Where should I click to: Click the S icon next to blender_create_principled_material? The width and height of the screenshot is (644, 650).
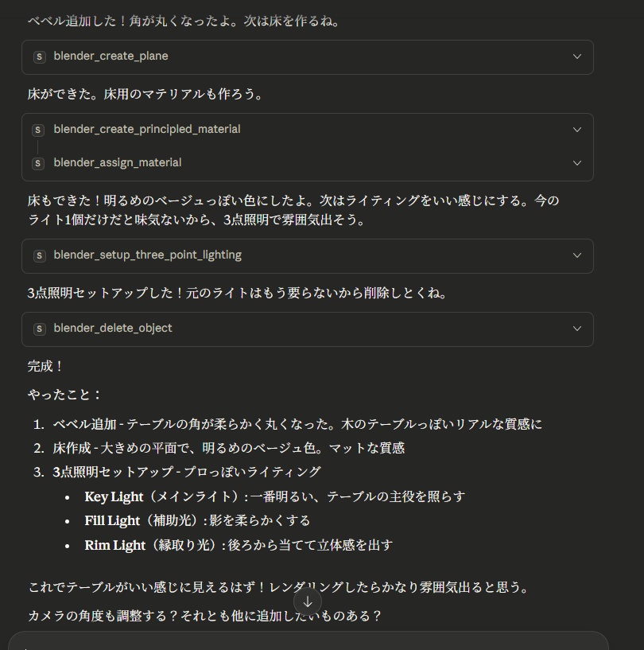pos(40,129)
